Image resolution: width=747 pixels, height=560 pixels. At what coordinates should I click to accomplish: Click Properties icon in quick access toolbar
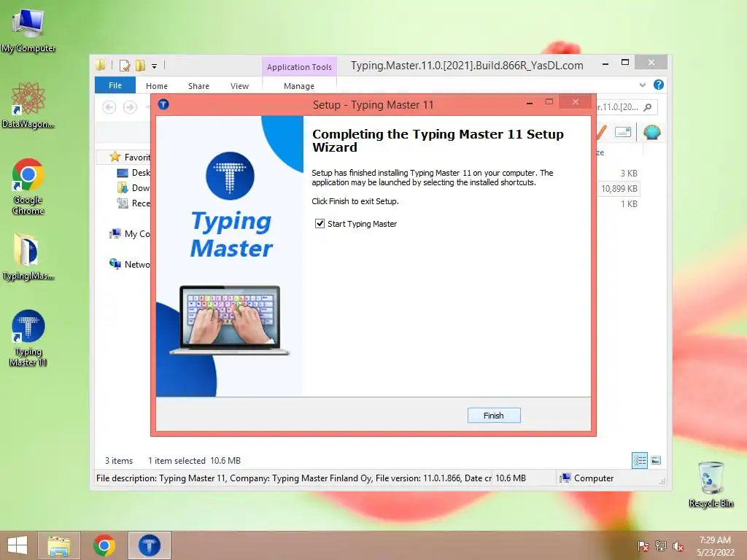125,65
